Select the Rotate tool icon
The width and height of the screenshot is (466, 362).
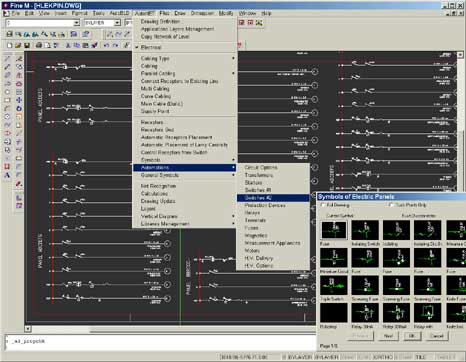(19, 108)
